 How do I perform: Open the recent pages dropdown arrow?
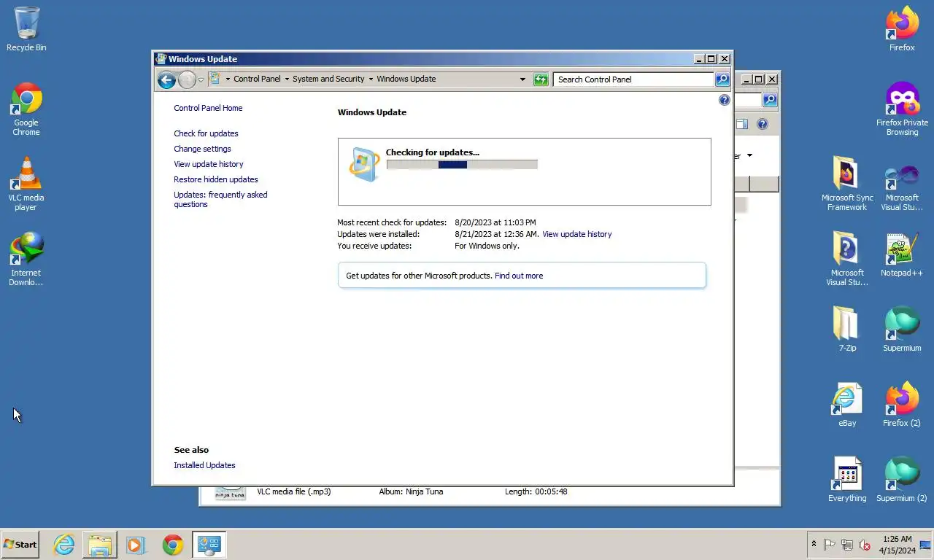point(201,80)
